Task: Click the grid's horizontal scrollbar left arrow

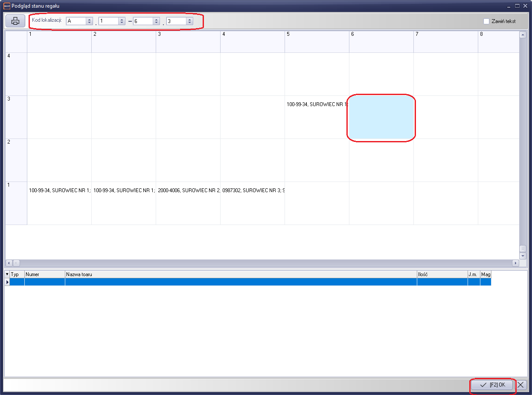Action: pyautogui.click(x=9, y=263)
